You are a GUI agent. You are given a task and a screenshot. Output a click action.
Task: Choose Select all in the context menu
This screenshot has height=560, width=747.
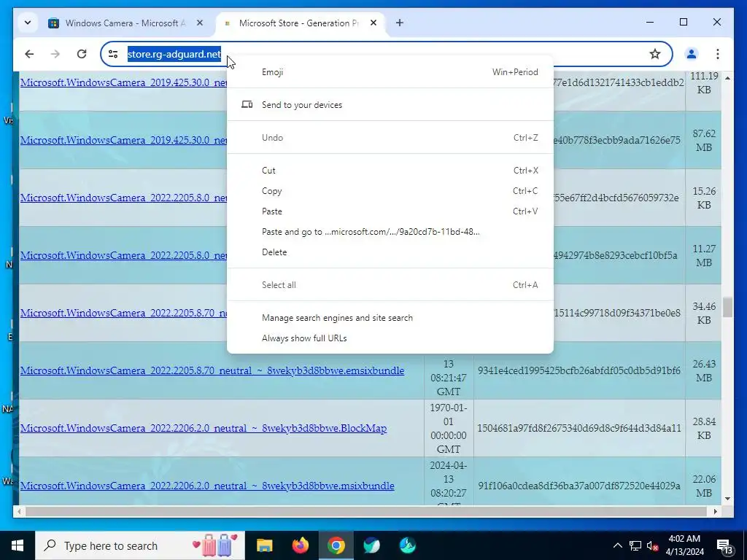390,285
